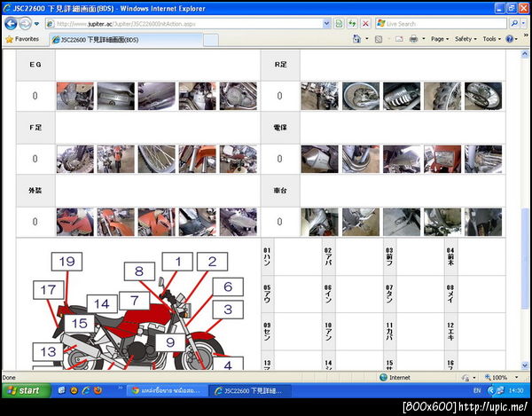532x416 pixels.
Task: Click the RSS Feeds icon
Action: (x=379, y=39)
